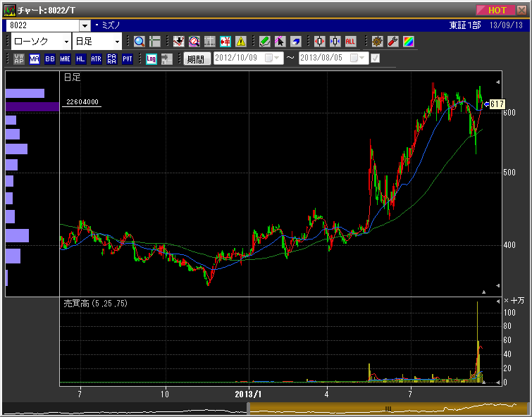Screen dimensions: 532x417
Task: Open the wrench settings tool
Action: coord(393,42)
